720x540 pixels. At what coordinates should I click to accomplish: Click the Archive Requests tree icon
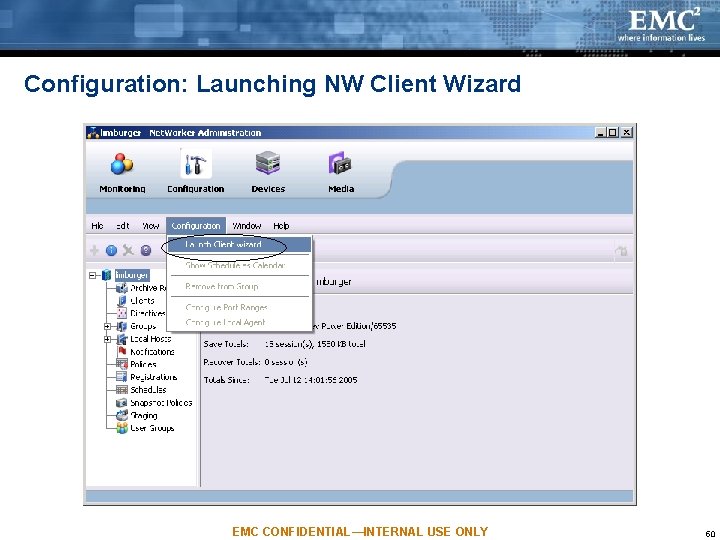pyautogui.click(x=122, y=288)
